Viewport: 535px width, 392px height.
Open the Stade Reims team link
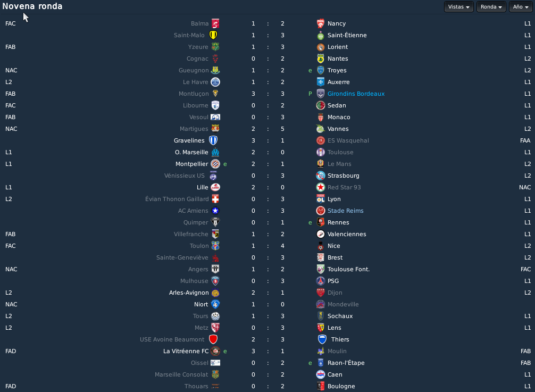tap(345, 211)
